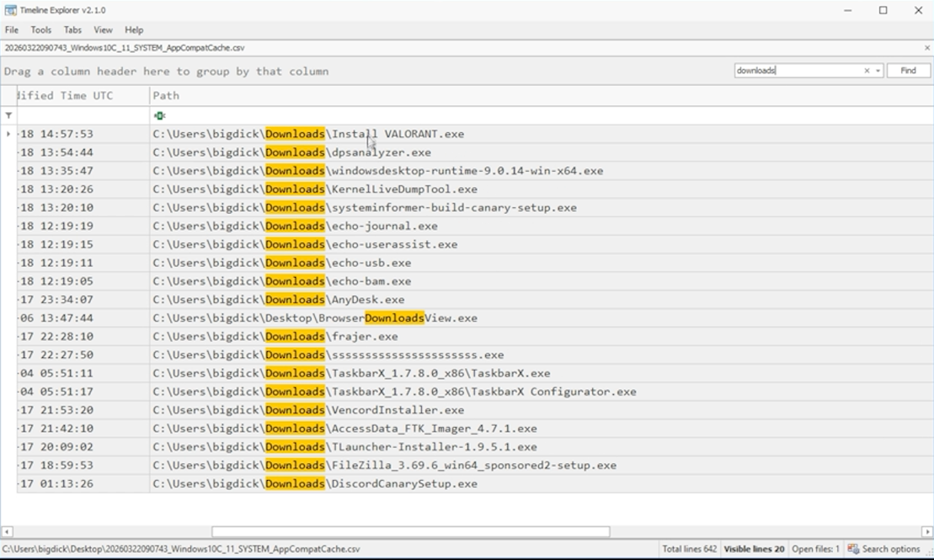Select the VencordInstaller.exe path row

click(x=541, y=410)
